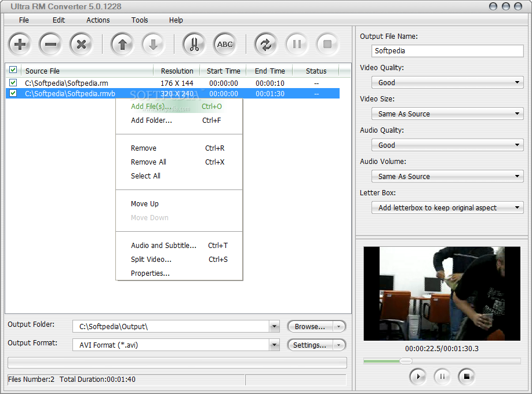Click the End Time column header
This screenshot has height=394, width=532.
[x=269, y=71]
